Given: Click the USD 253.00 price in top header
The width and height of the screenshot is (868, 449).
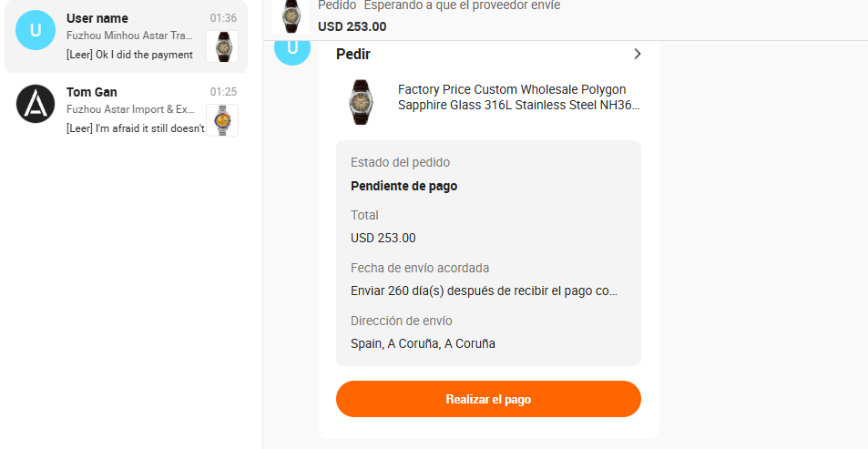Looking at the screenshot, I should [352, 26].
